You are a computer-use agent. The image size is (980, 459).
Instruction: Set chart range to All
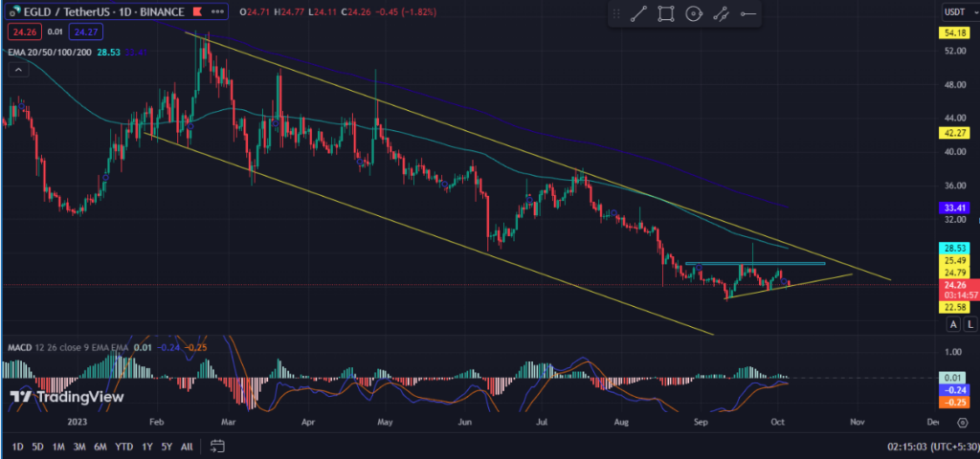click(187, 447)
